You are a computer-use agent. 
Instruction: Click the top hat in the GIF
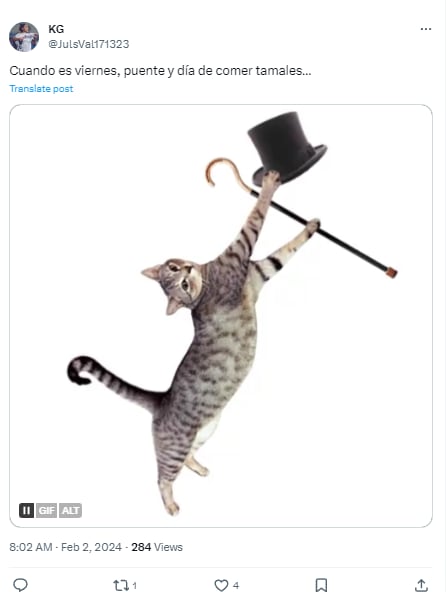point(287,147)
